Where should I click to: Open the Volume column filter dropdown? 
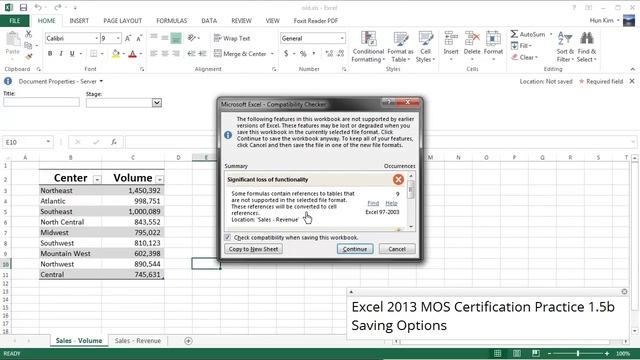160,179
